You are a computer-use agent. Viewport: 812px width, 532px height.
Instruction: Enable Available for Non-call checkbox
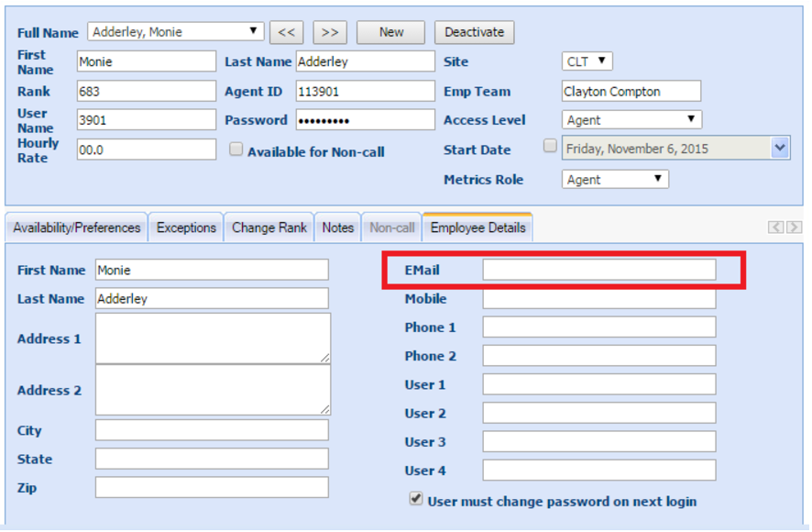pyautogui.click(x=236, y=150)
